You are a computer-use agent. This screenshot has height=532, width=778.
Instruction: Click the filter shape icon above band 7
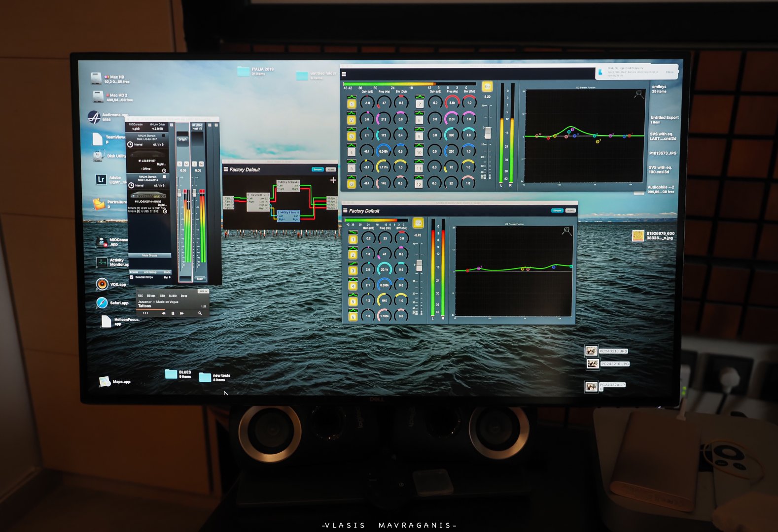[419, 97]
